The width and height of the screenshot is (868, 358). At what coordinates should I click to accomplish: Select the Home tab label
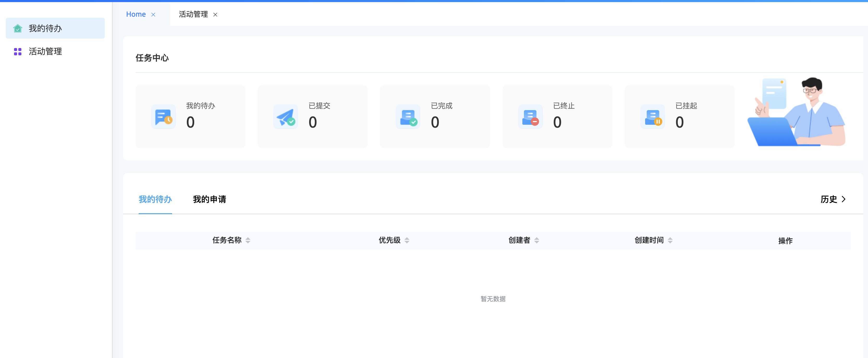pos(136,14)
